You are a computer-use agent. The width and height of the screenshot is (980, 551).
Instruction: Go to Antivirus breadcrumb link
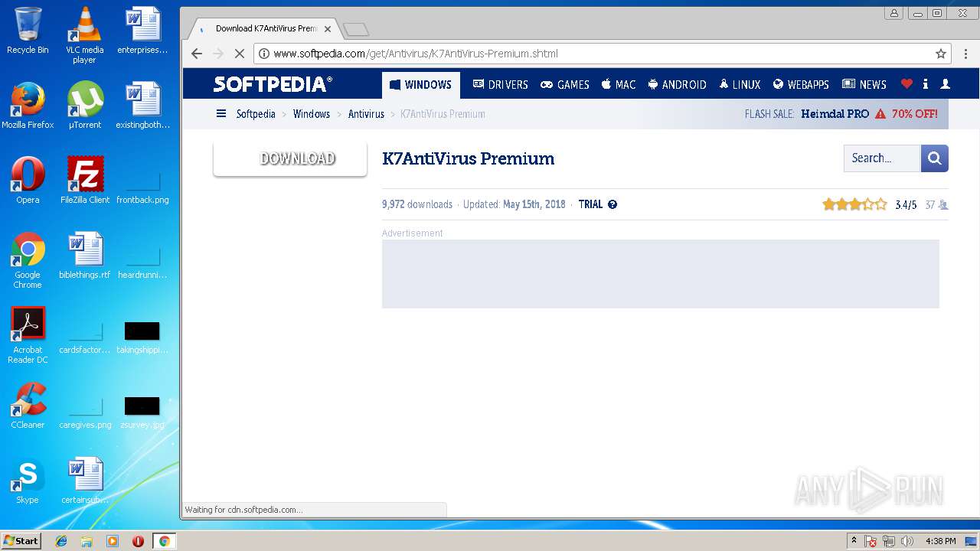[x=366, y=114]
